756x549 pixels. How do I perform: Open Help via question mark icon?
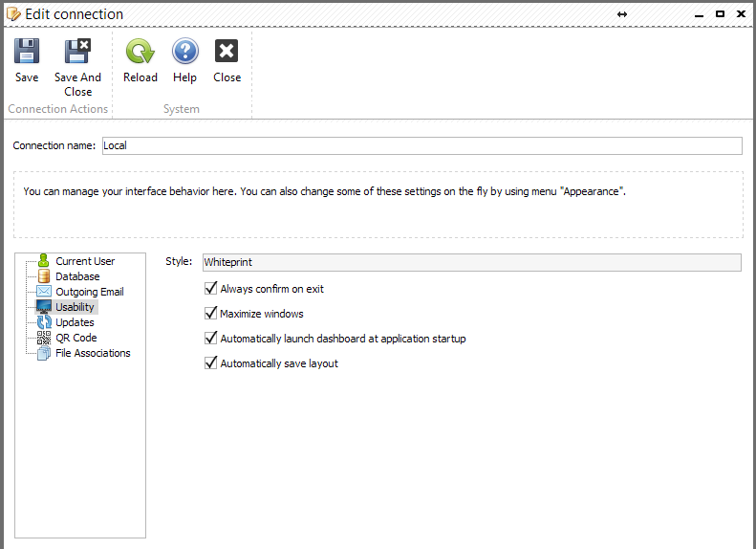(185, 51)
